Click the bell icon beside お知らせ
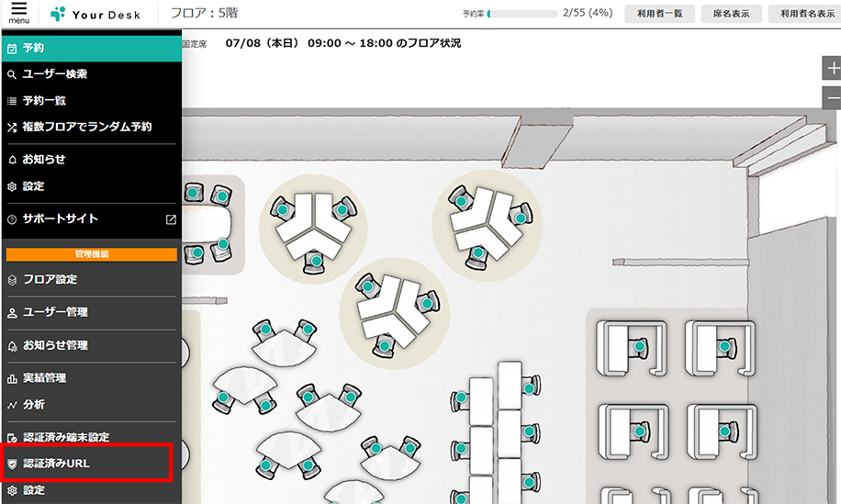The image size is (841, 504). point(12,160)
